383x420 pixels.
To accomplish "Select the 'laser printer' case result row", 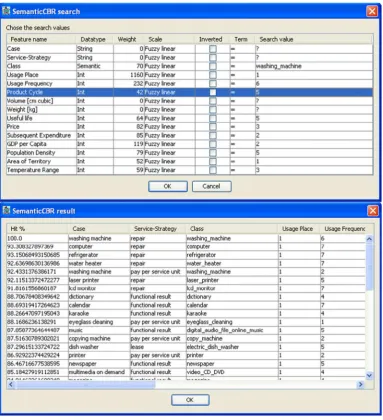I will tap(186, 280).
